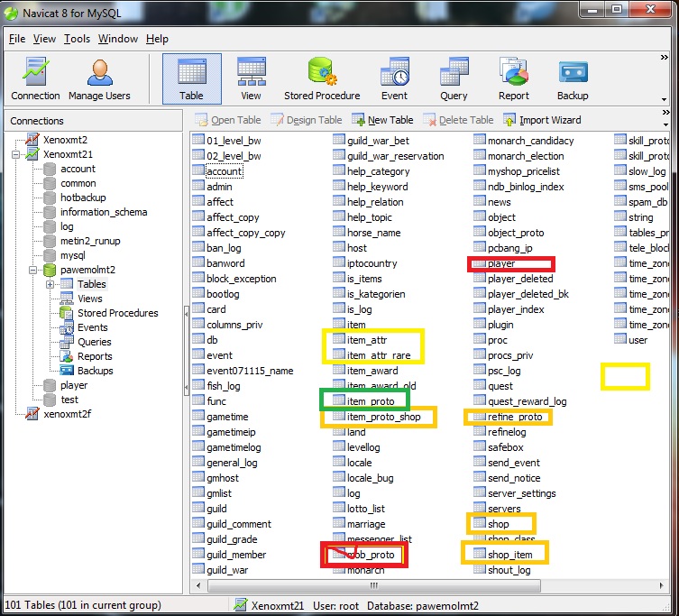Select the test database in tree
This screenshot has height=616, width=679.
pyautogui.click(x=69, y=400)
